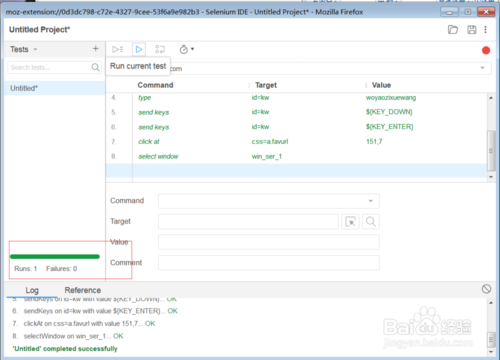Select the 'click at' command row
The image size is (500, 360).
[x=297, y=142]
